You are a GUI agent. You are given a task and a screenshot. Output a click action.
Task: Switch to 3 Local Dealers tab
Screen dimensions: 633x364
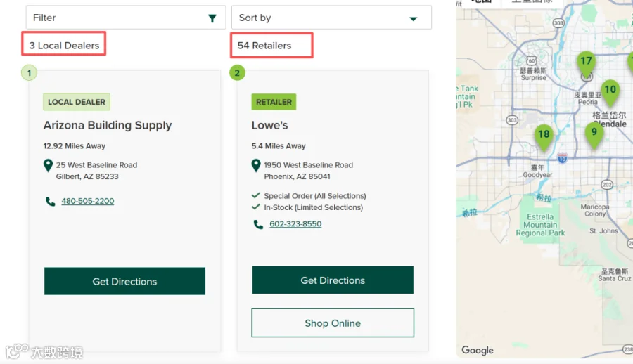point(64,44)
